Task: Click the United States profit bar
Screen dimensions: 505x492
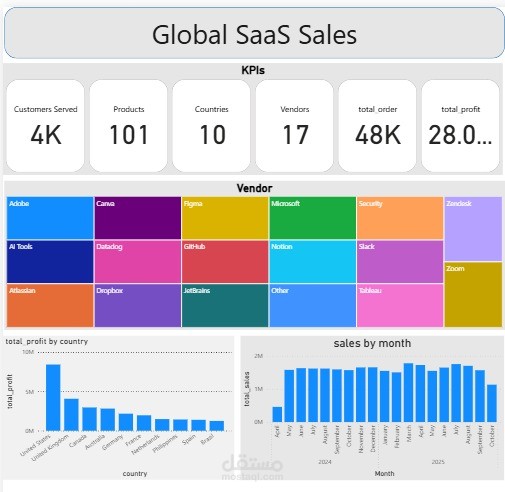Action: [53, 397]
